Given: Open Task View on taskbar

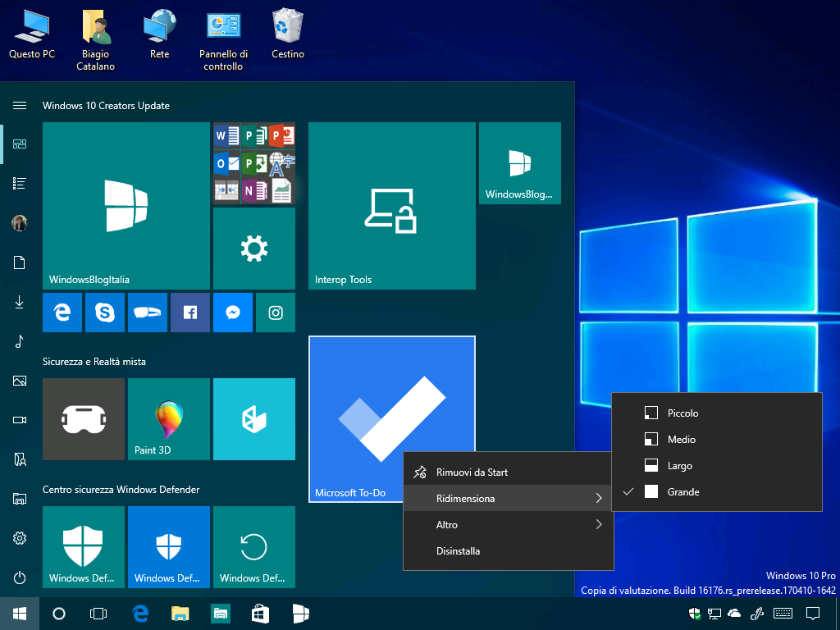Looking at the screenshot, I should tap(98, 614).
